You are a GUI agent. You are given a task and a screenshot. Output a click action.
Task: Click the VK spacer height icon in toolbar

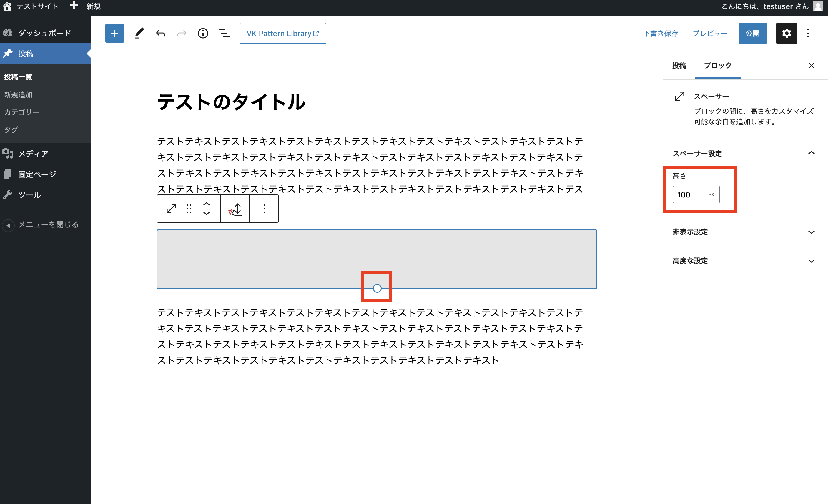[x=235, y=209]
